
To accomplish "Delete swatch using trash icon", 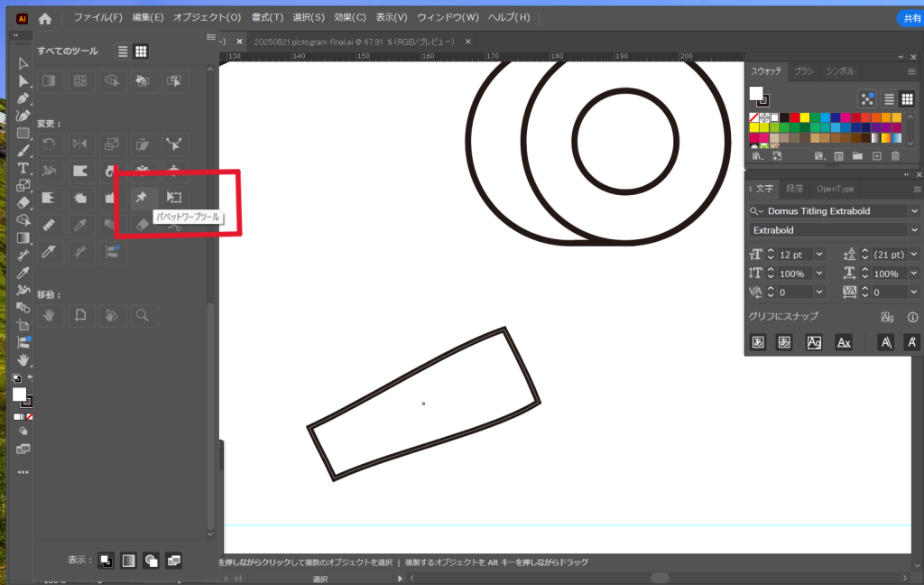I will click(895, 156).
